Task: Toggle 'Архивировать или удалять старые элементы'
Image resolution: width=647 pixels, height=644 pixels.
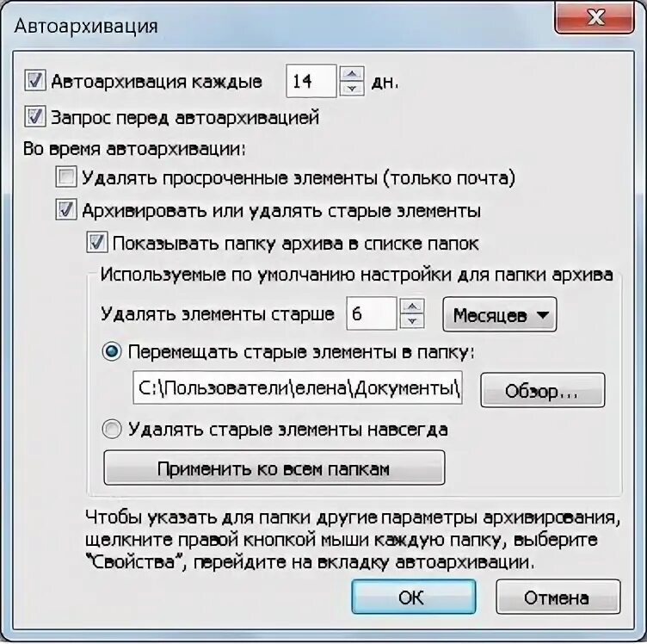Action: [66, 209]
